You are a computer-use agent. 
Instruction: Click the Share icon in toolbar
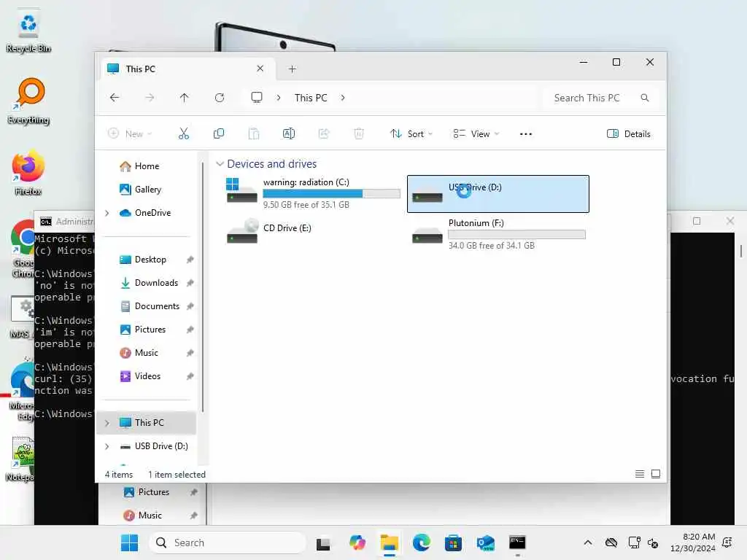[324, 134]
